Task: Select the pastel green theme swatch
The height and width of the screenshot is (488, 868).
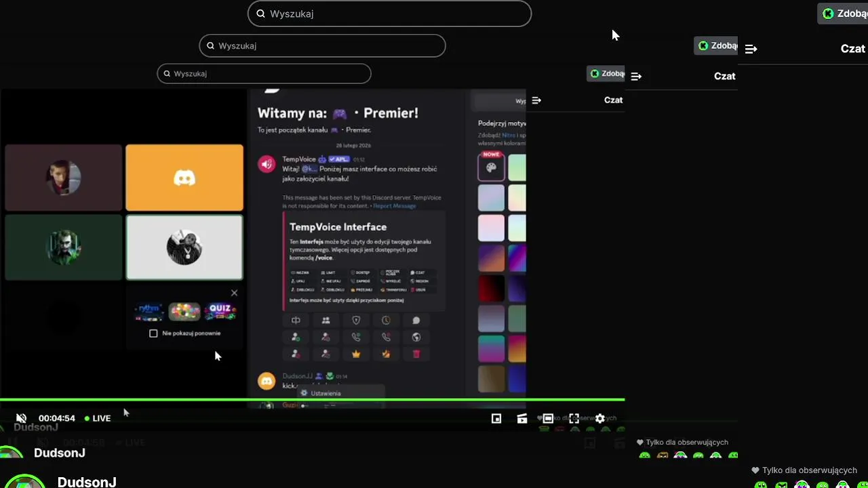Action: click(x=517, y=167)
